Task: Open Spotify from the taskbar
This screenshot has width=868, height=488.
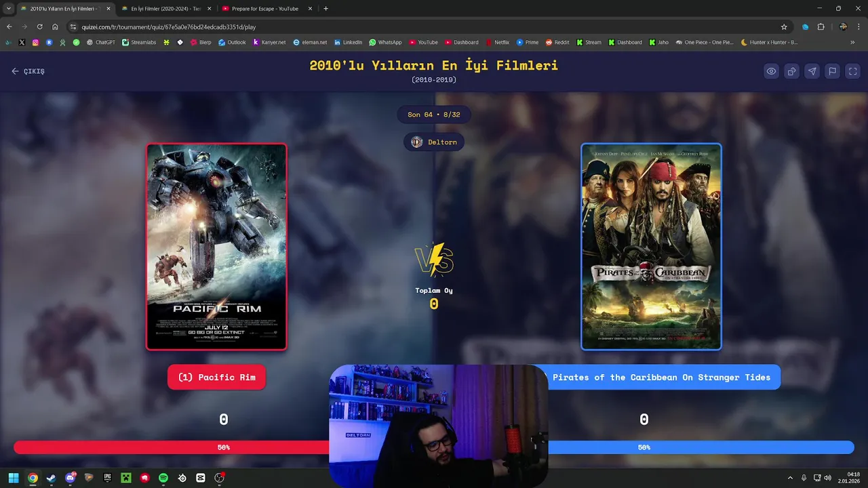Action: (163, 478)
